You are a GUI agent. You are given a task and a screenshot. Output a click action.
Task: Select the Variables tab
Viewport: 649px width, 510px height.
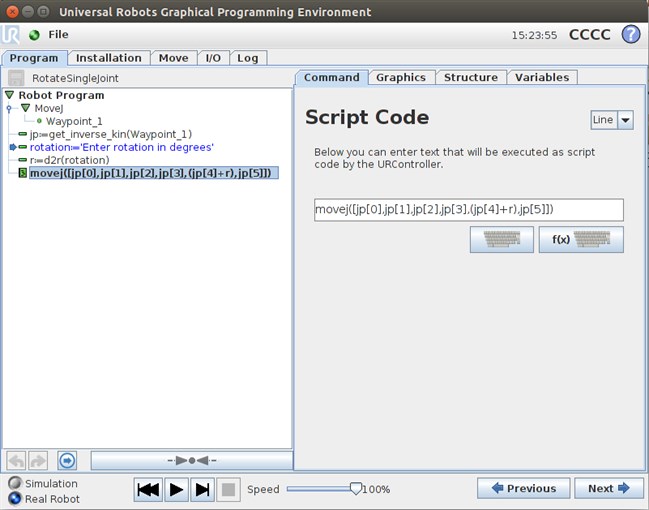(x=542, y=77)
